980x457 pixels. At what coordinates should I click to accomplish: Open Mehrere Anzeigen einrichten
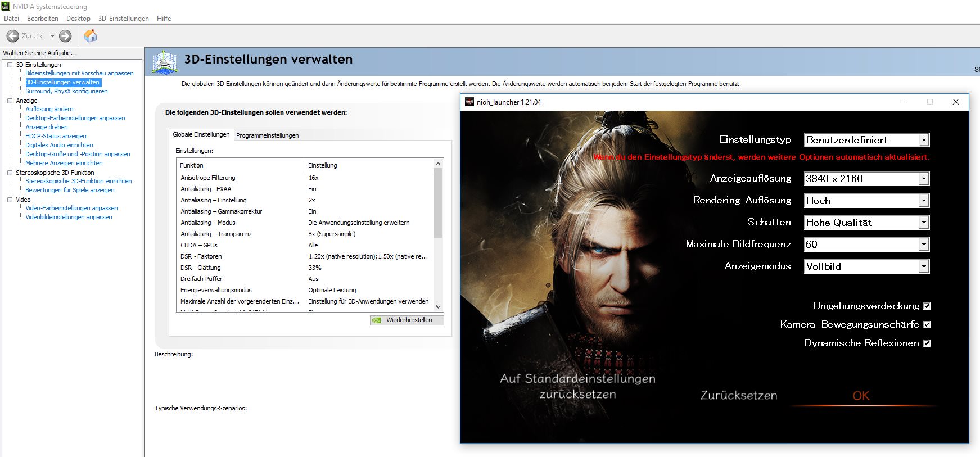tap(64, 163)
